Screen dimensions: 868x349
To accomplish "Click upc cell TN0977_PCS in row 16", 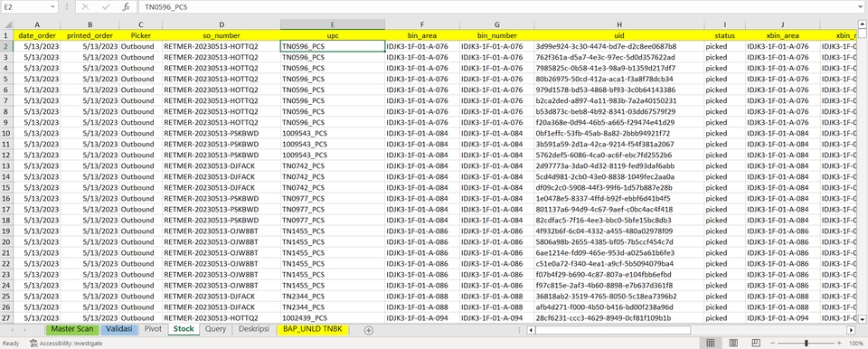I will click(x=333, y=198).
